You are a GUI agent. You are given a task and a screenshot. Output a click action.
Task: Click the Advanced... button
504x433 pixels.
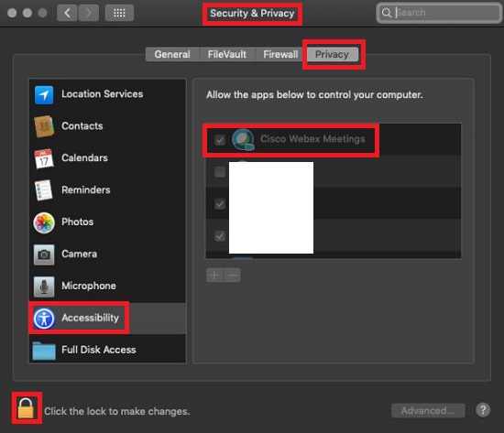pos(428,410)
